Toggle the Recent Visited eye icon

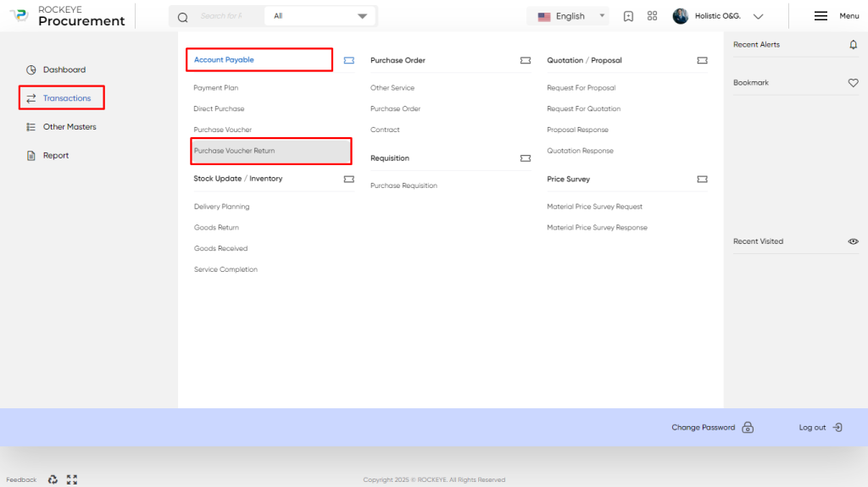(x=853, y=241)
